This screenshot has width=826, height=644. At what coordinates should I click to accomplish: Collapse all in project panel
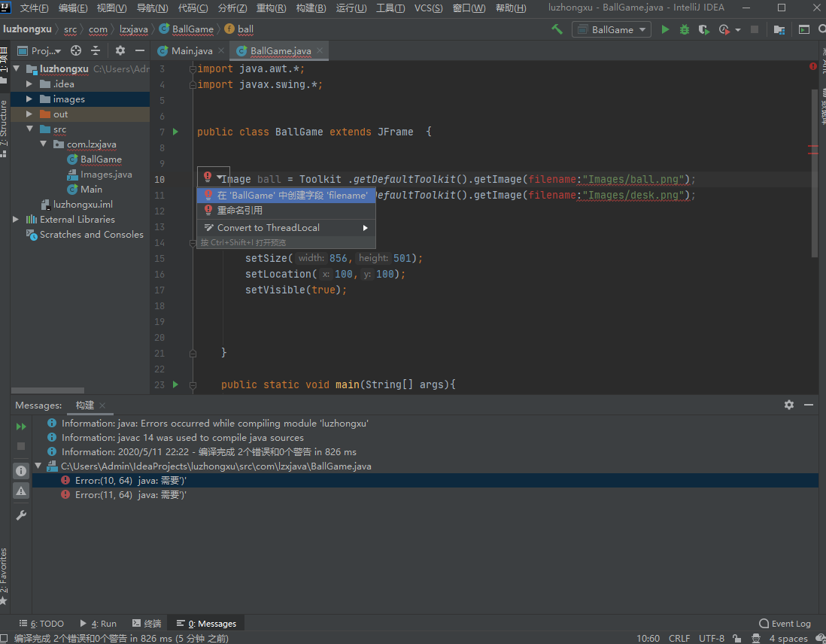[96, 50]
